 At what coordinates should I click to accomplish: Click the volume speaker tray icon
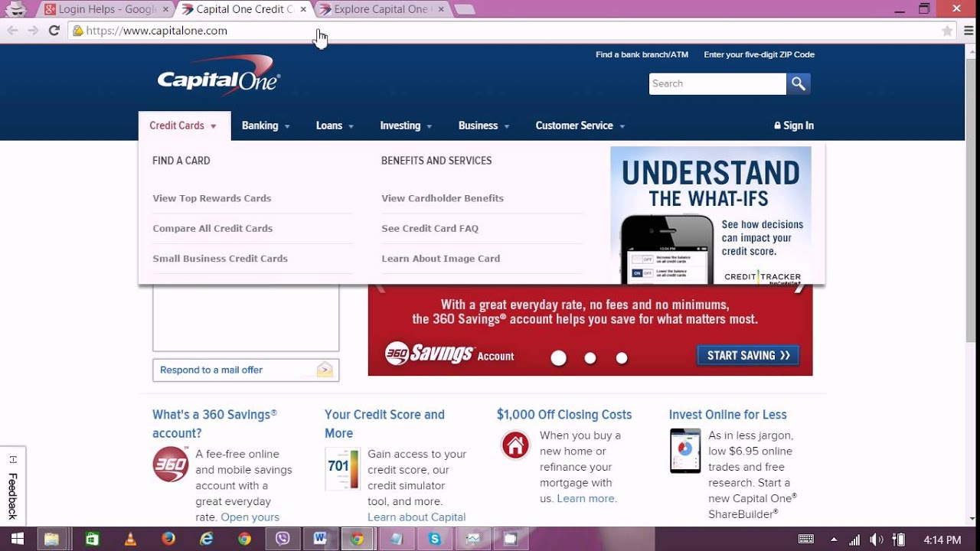pos(877,540)
